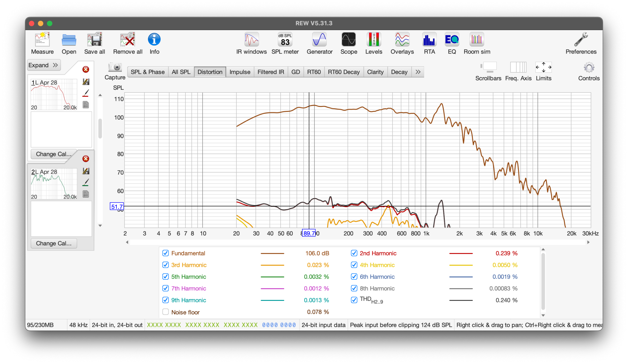The height and width of the screenshot is (364, 628).
Task: Click legend scroll up arrow
Action: point(543,249)
